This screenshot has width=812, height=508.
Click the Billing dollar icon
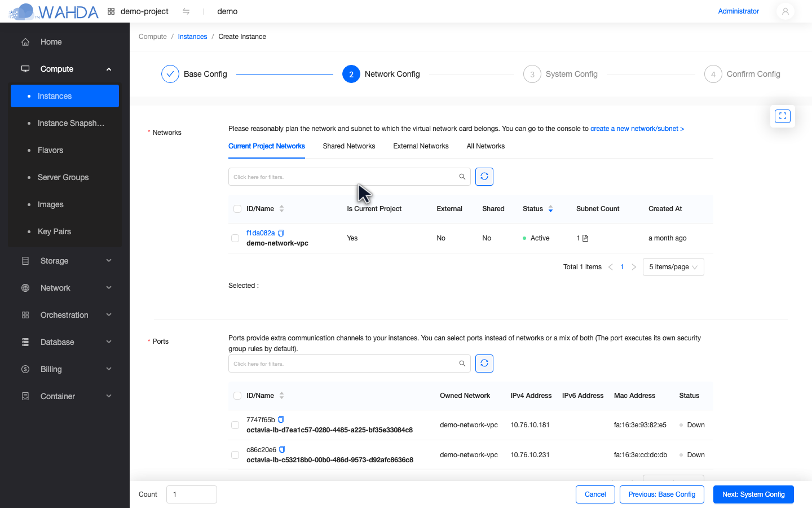click(x=25, y=369)
